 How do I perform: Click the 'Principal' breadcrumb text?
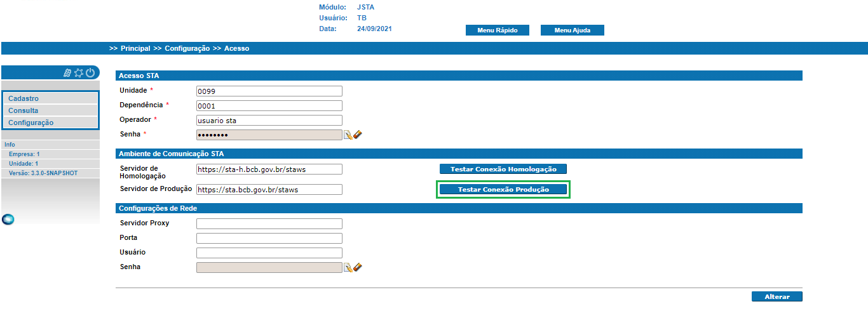(x=135, y=48)
